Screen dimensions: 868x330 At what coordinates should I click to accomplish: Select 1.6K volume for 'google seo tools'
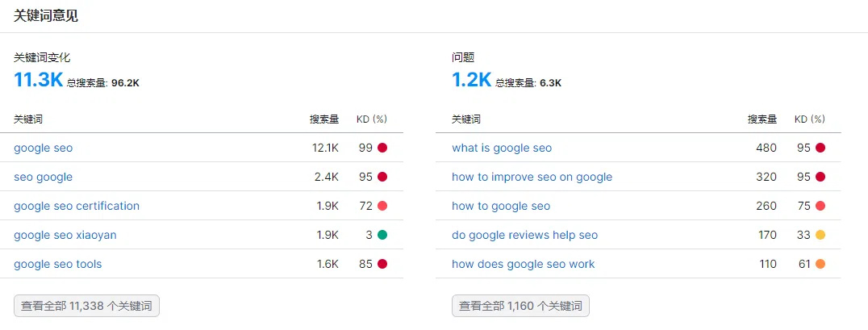[x=328, y=264]
